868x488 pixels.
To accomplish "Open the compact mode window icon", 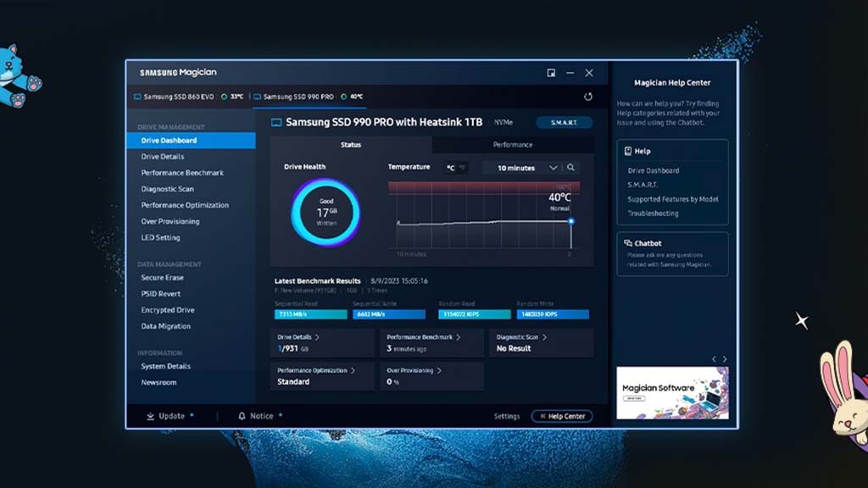I will pyautogui.click(x=551, y=73).
